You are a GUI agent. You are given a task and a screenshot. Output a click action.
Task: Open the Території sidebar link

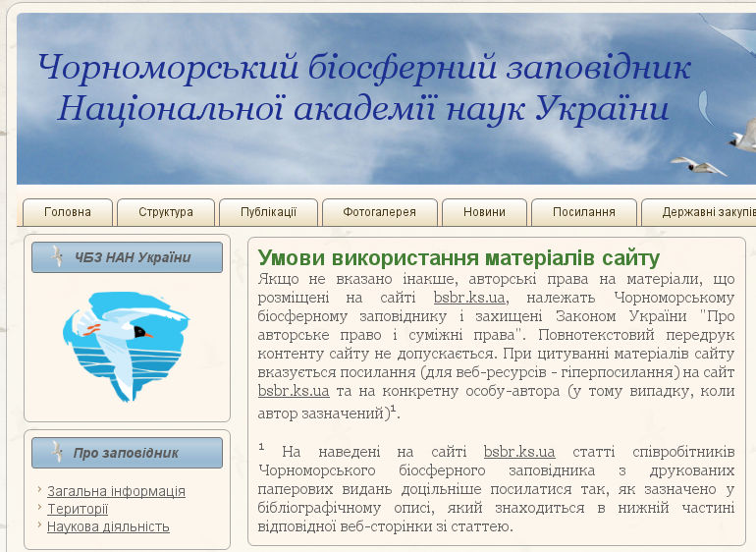click(78, 509)
